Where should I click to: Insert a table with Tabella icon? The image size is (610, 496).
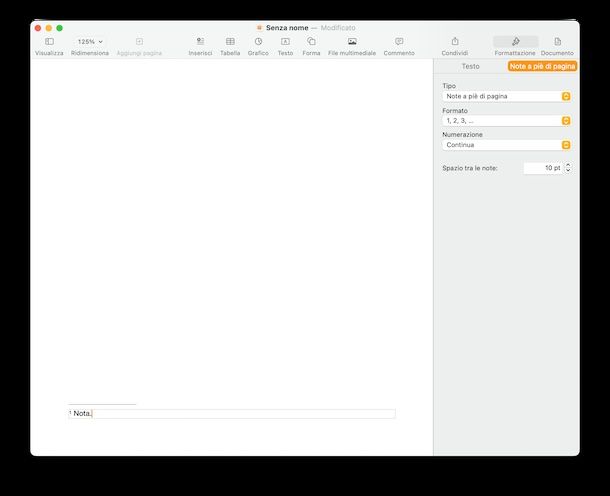click(230, 42)
